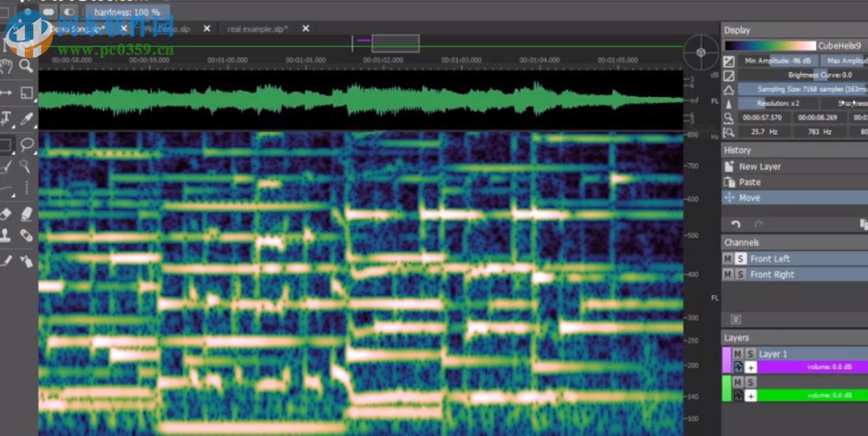
Task: Click the sampling size window icon
Action: [x=729, y=89]
